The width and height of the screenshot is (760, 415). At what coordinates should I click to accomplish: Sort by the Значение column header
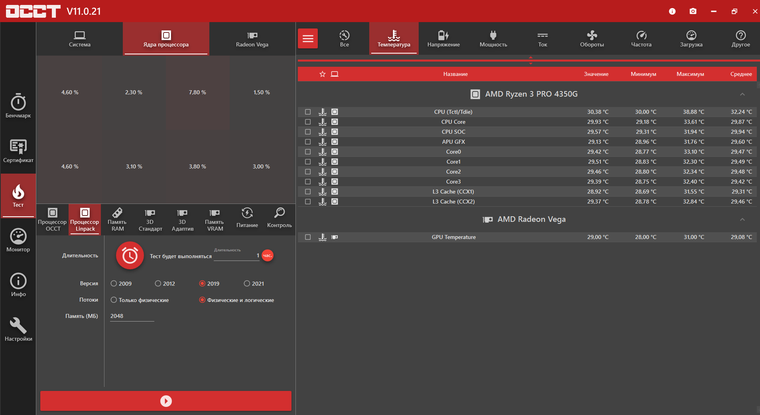pyautogui.click(x=596, y=74)
